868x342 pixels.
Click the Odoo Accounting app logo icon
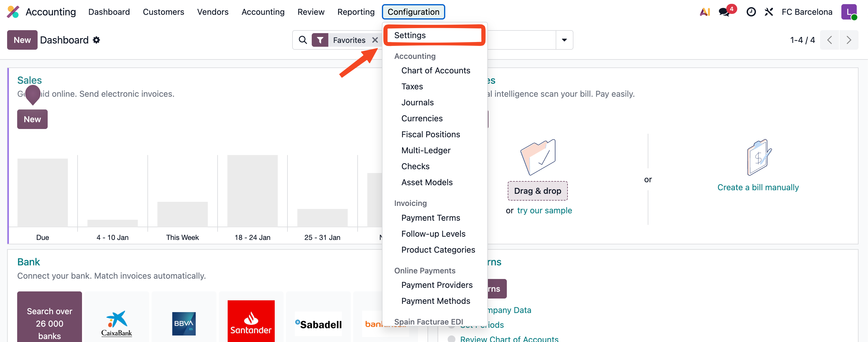pyautogui.click(x=13, y=12)
